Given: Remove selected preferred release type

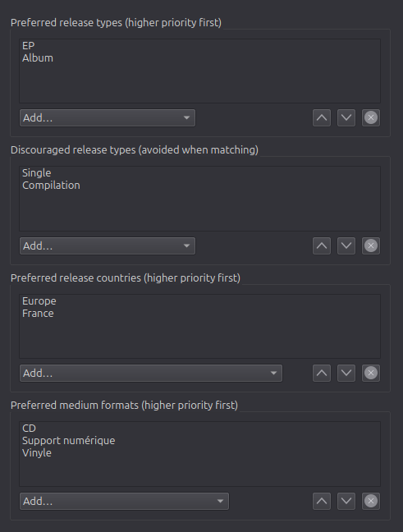Looking at the screenshot, I should 371,117.
